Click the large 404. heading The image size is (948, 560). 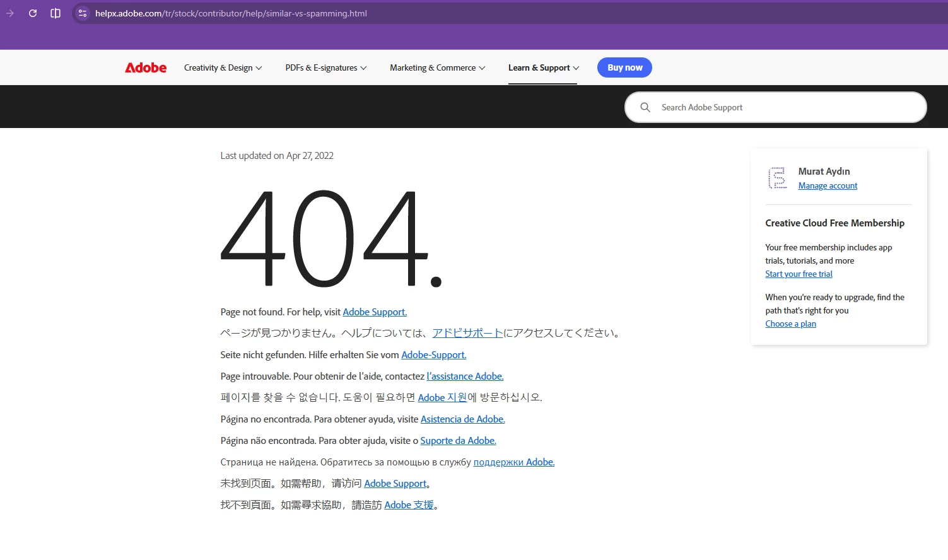[331, 239]
